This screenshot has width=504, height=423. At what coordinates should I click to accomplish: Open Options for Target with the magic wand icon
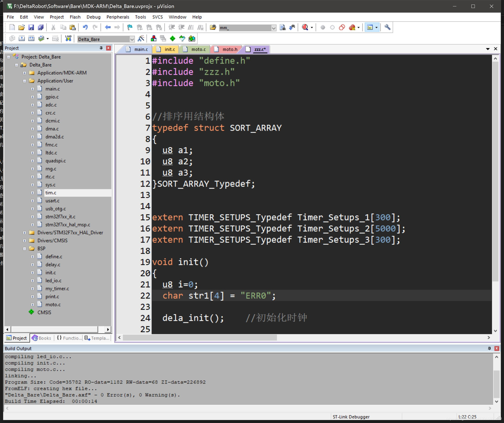141,38
